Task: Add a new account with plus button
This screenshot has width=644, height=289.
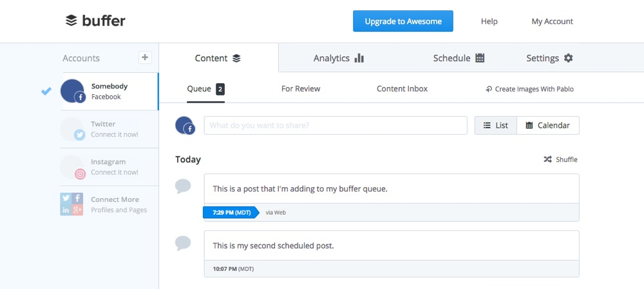Action: [144, 57]
